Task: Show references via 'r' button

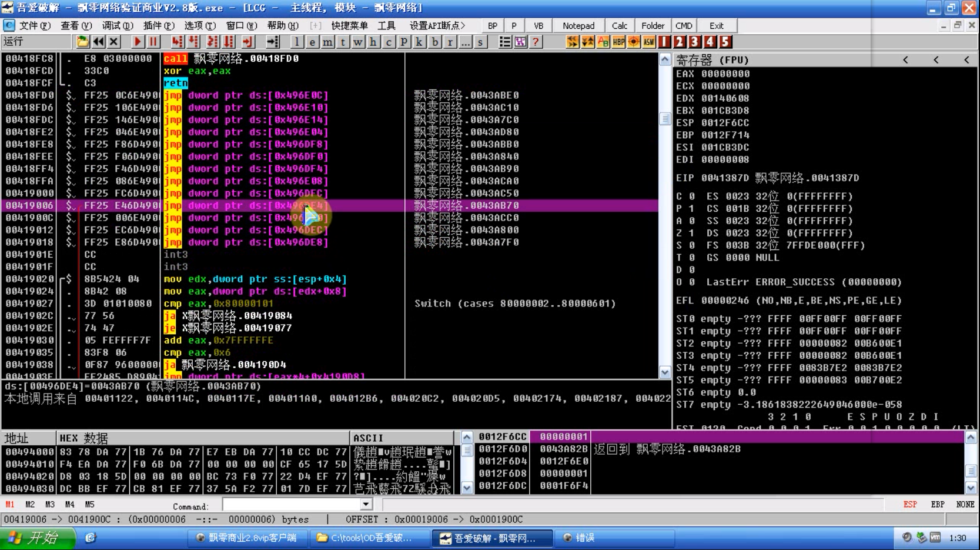Action: click(x=450, y=42)
